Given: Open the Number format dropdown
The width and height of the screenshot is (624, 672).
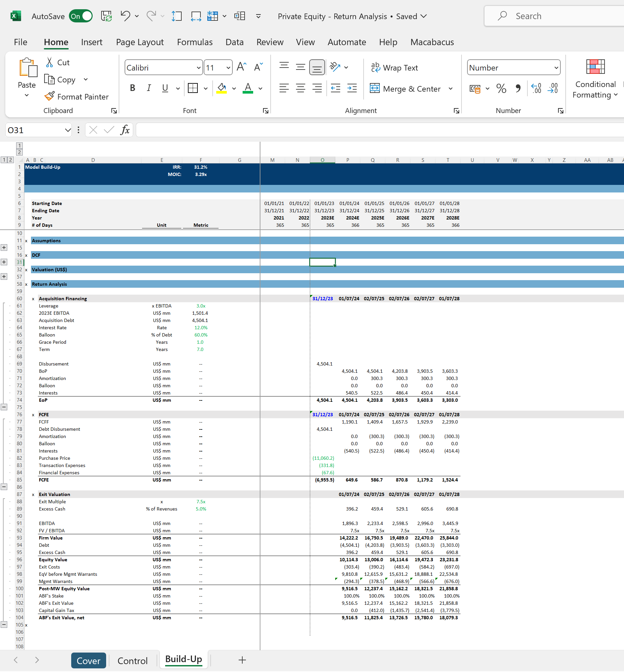Looking at the screenshot, I should (556, 68).
